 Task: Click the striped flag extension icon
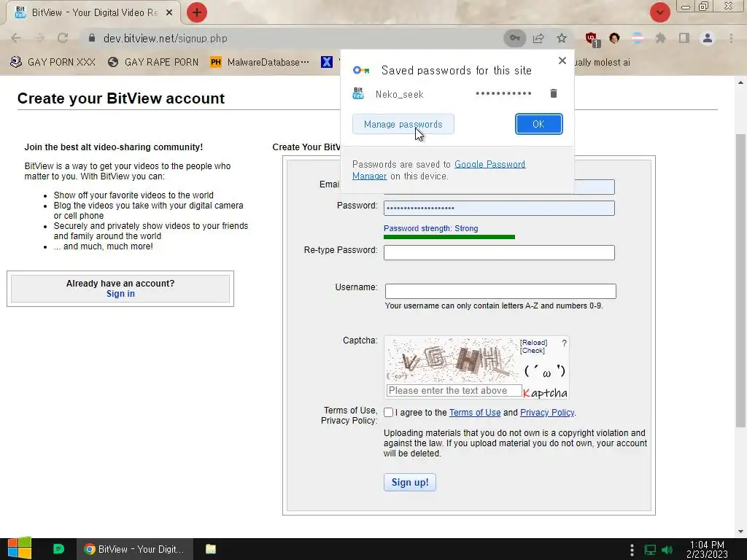[638, 38]
